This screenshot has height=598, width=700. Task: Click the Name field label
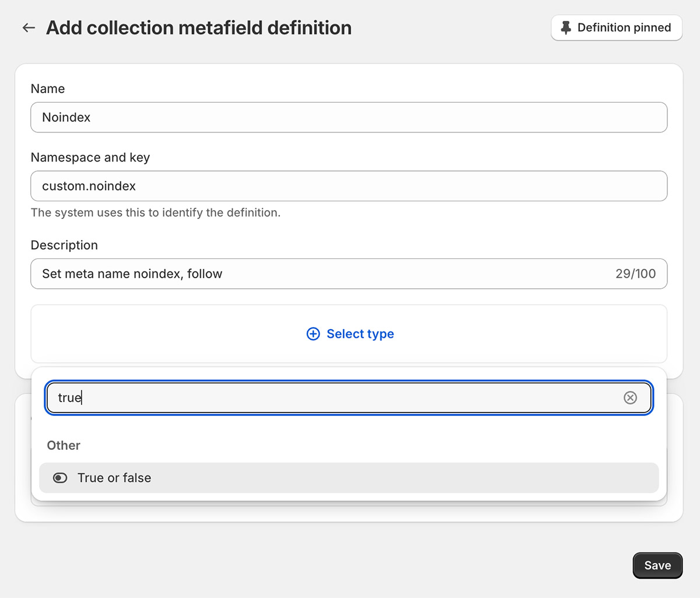coord(48,89)
